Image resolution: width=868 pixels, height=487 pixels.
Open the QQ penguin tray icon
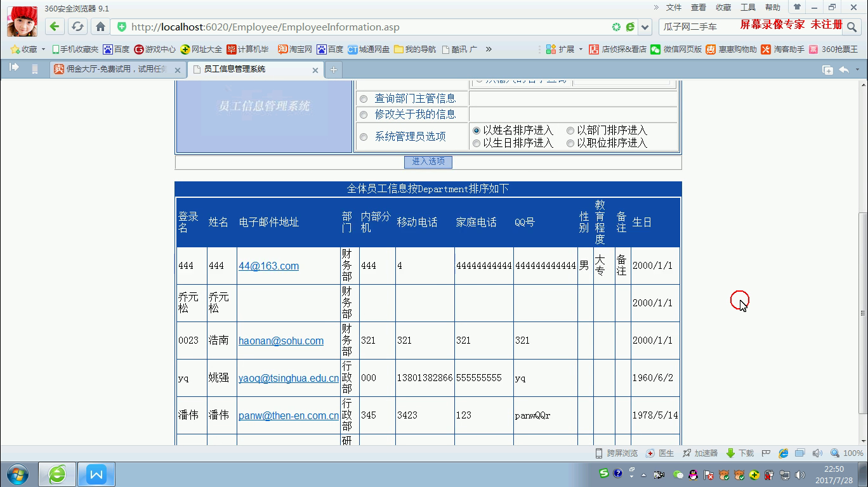tap(693, 474)
